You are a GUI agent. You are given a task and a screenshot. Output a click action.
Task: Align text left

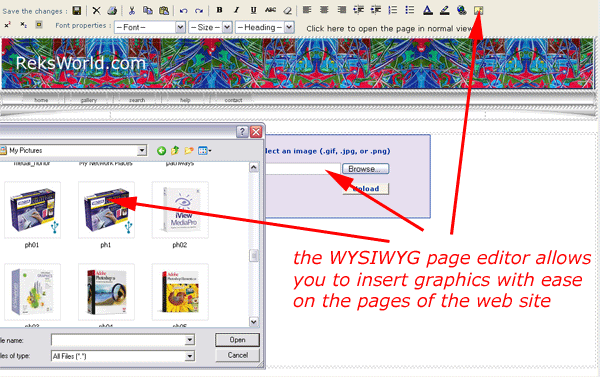point(307,10)
